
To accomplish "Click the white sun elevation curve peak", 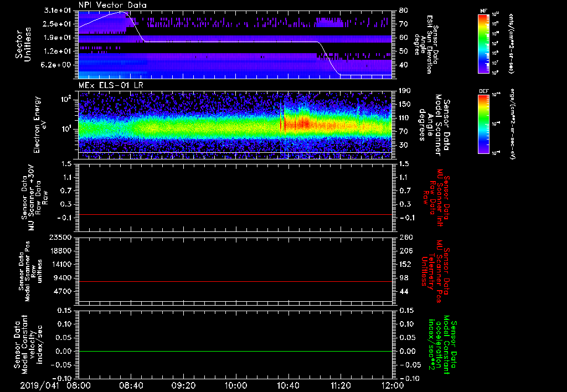I will 122,12.
